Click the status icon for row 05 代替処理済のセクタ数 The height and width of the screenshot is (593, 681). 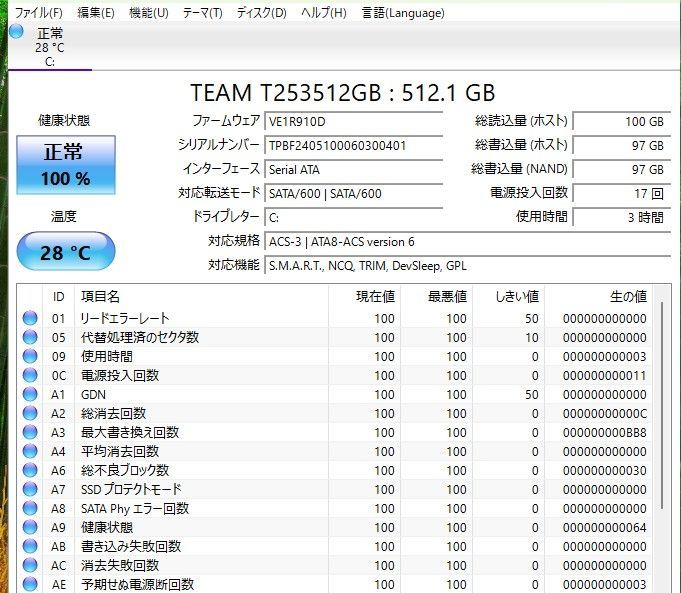pyautogui.click(x=30, y=337)
